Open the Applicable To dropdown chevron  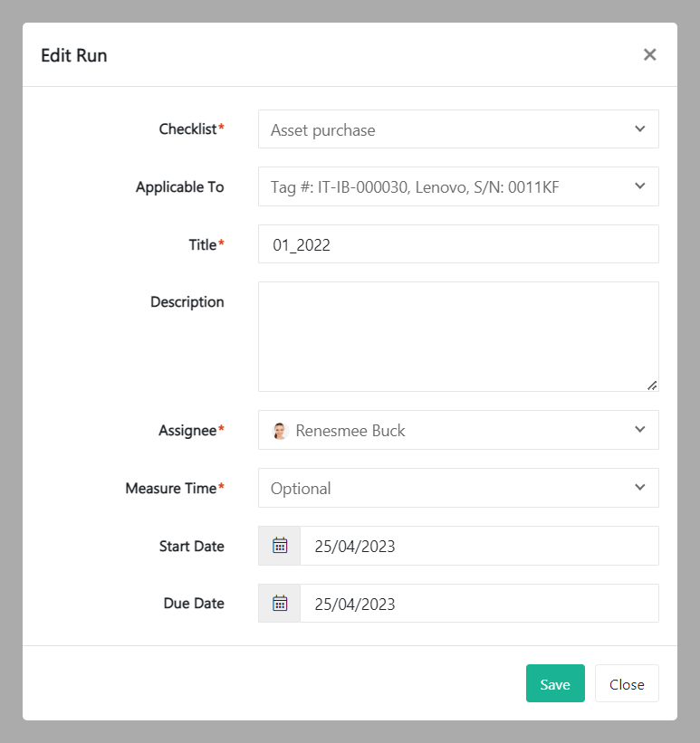[x=639, y=186]
